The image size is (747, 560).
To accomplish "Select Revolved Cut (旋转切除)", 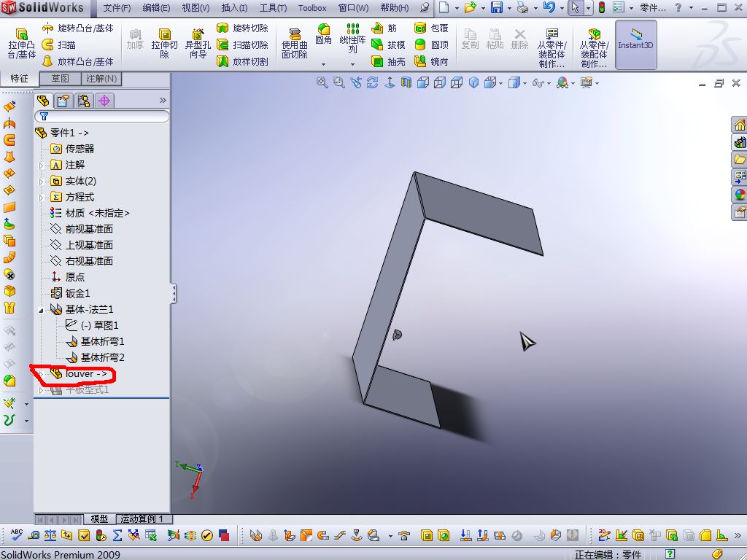I will click(242, 28).
